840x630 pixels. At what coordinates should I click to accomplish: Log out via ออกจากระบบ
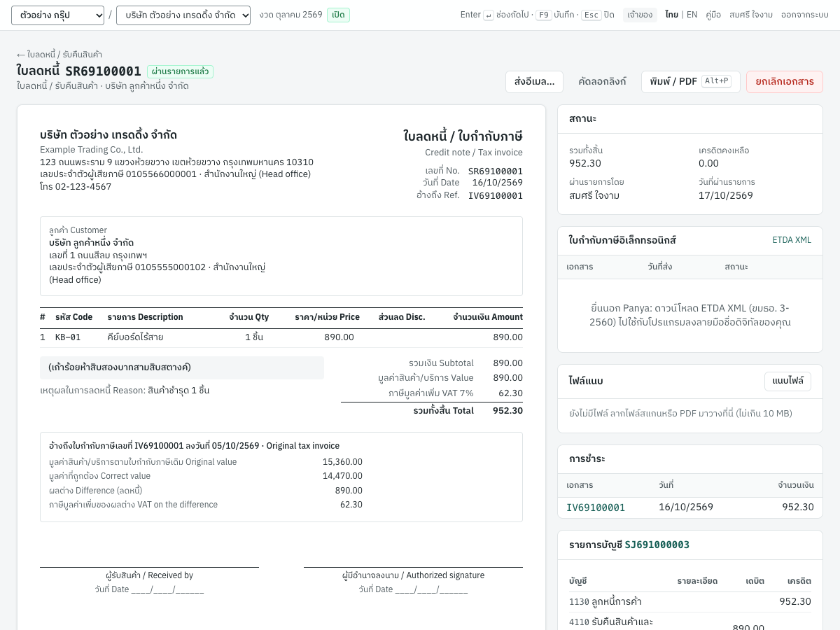pyautogui.click(x=805, y=15)
